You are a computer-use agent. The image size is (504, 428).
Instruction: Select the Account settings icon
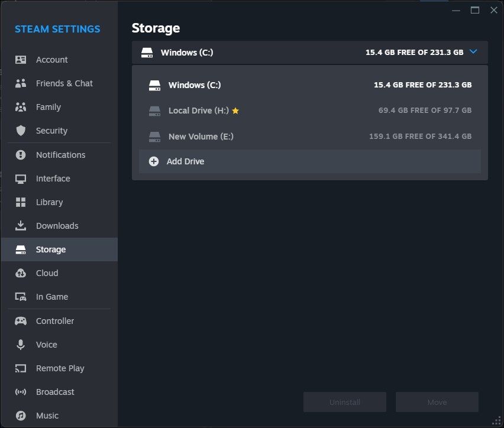point(20,59)
